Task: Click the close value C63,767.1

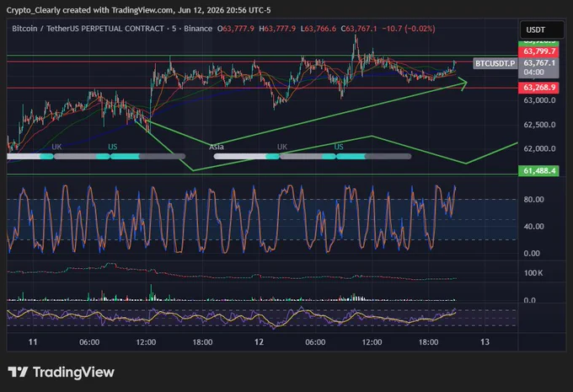Action: pyautogui.click(x=359, y=29)
